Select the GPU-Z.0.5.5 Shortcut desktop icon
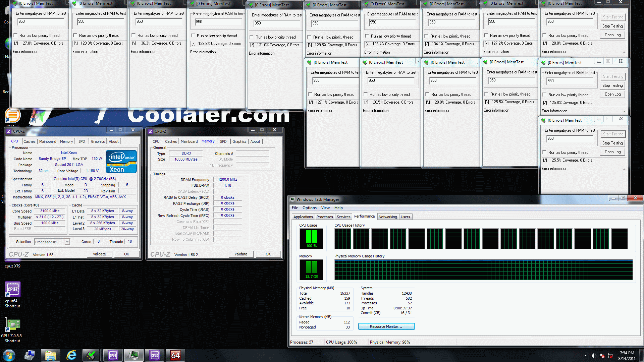The image size is (644, 362). (12, 330)
